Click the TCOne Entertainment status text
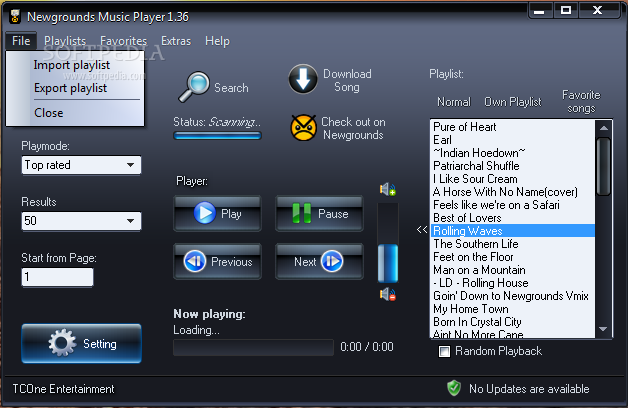This screenshot has width=628, height=408. [63, 389]
